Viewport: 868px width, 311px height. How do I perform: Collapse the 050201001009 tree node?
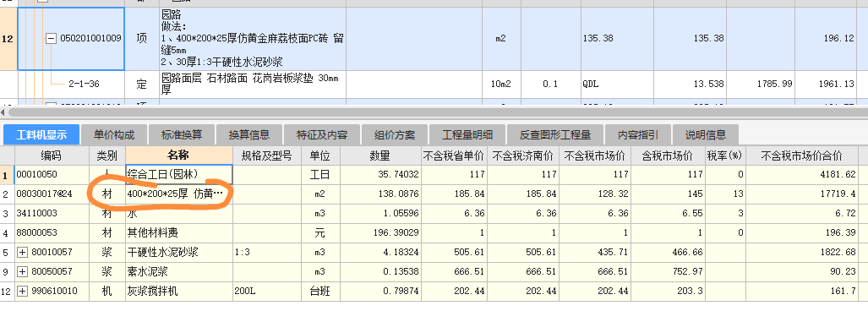(x=51, y=39)
